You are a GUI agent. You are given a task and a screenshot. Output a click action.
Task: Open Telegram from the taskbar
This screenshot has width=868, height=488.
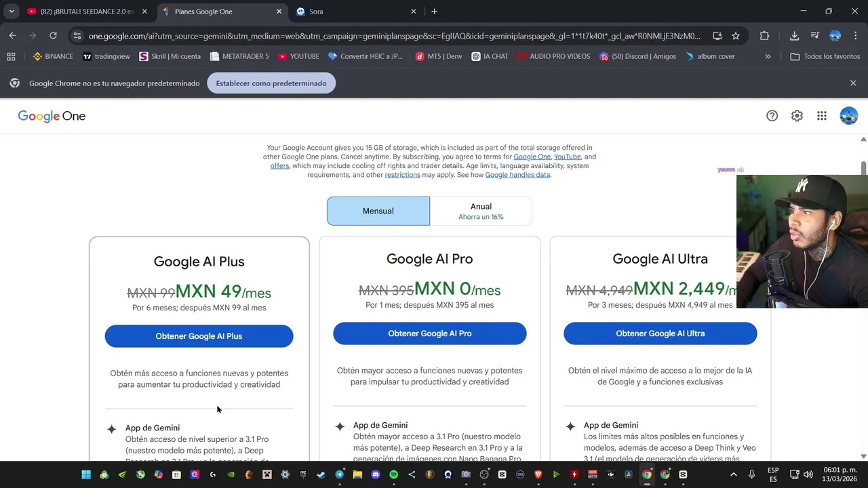[340, 474]
